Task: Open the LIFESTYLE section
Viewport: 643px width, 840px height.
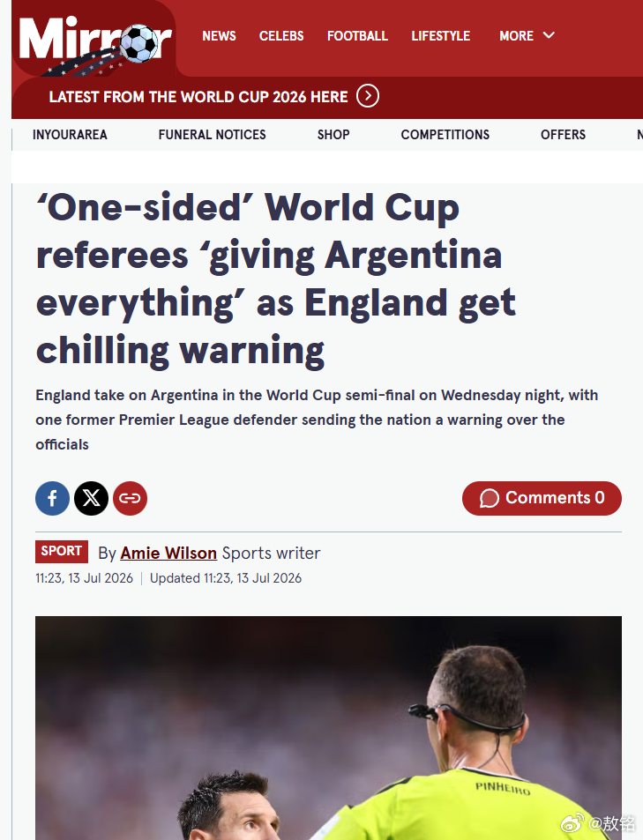Action: click(x=441, y=36)
